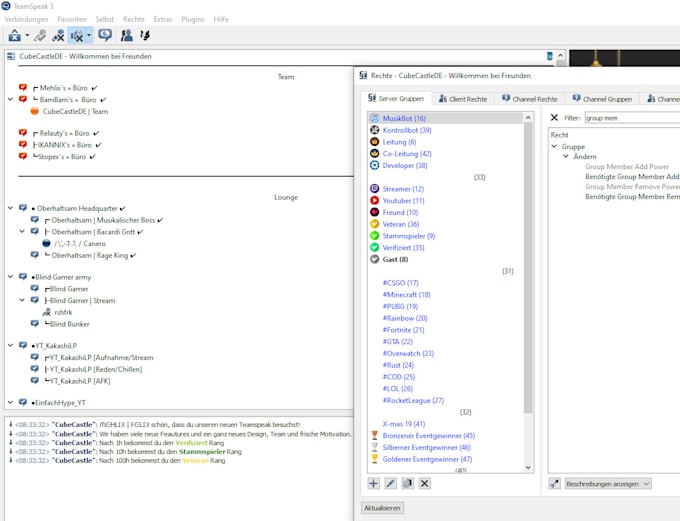This screenshot has height=521, width=680.
Task: Open the Favoriten menu
Action: point(72,19)
